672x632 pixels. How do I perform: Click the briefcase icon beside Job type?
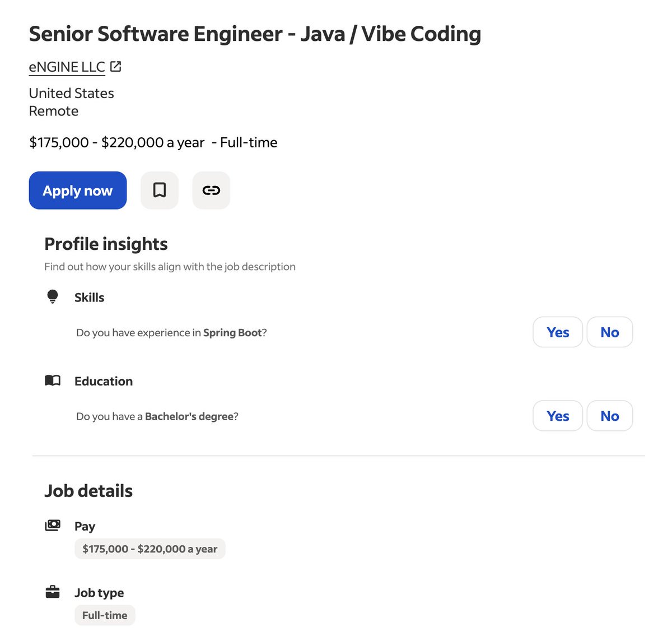tap(53, 592)
